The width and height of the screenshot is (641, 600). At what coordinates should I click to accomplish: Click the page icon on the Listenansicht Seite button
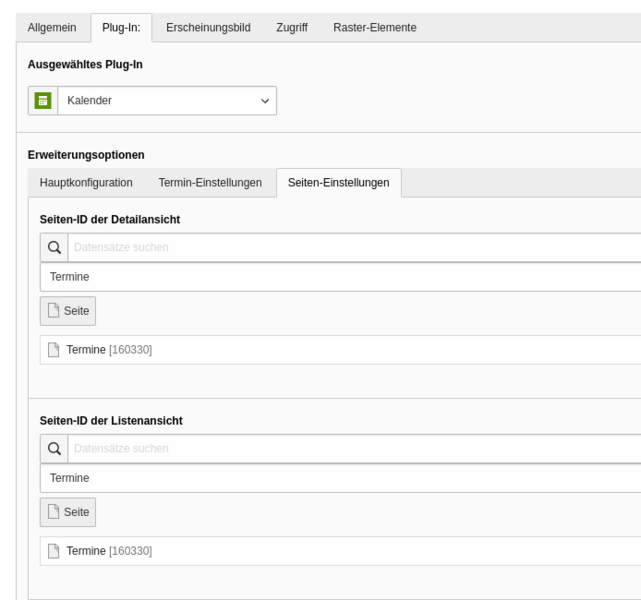point(54,512)
